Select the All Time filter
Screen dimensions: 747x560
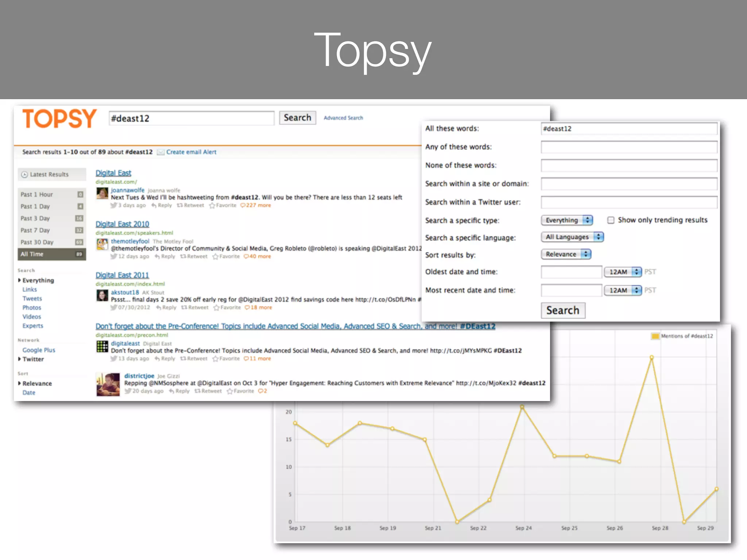(52, 254)
